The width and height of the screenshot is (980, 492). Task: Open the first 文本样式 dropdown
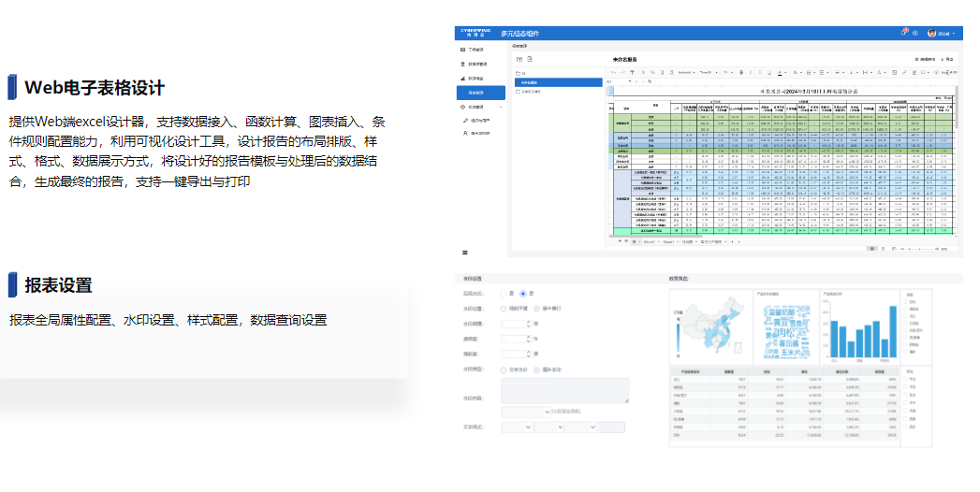[517, 427]
